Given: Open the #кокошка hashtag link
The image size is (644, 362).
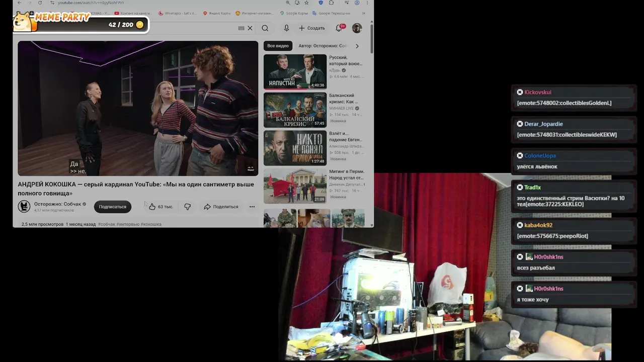Looking at the screenshot, I should pos(151,224).
